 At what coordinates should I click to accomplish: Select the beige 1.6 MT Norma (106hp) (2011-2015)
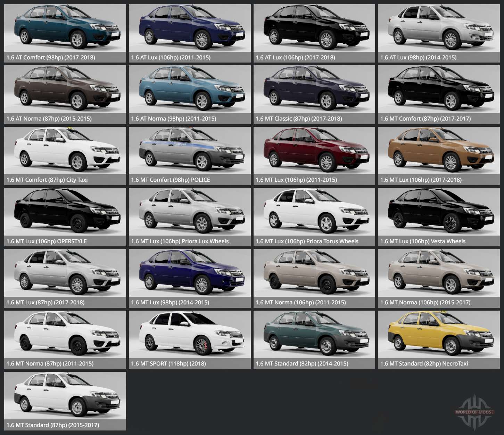[314, 279]
